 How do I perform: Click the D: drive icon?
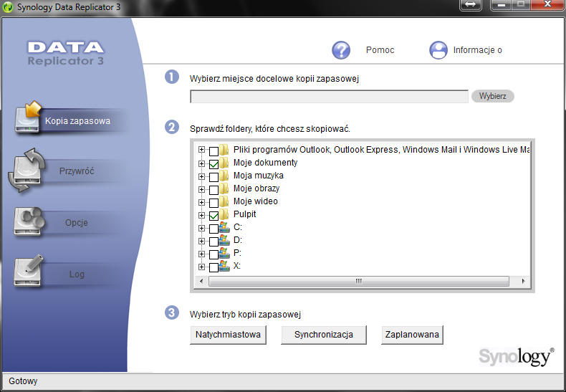(x=224, y=240)
